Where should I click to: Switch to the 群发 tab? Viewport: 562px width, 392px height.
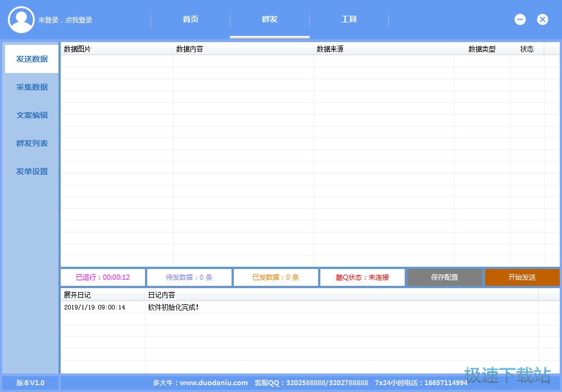point(270,20)
